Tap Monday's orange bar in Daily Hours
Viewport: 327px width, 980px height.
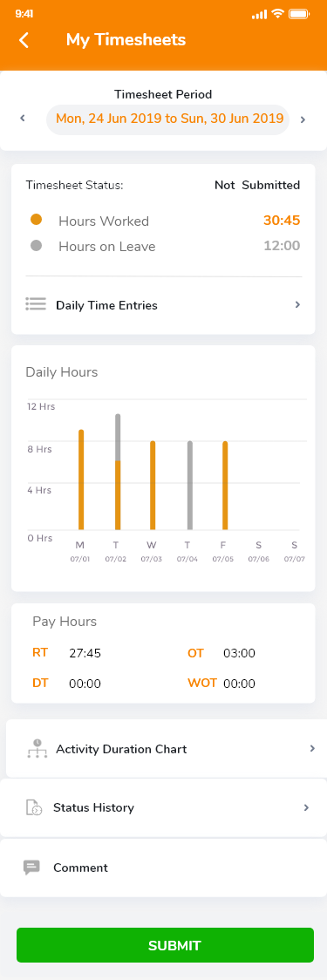click(x=81, y=480)
